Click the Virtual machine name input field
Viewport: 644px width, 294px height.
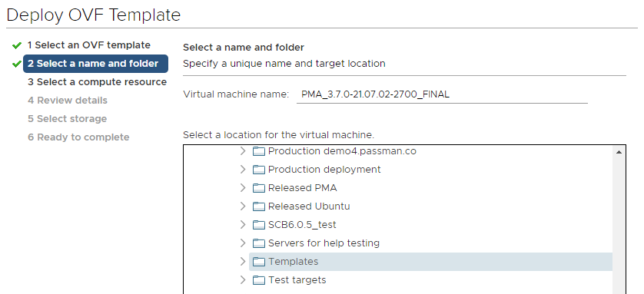pyautogui.click(x=442, y=94)
